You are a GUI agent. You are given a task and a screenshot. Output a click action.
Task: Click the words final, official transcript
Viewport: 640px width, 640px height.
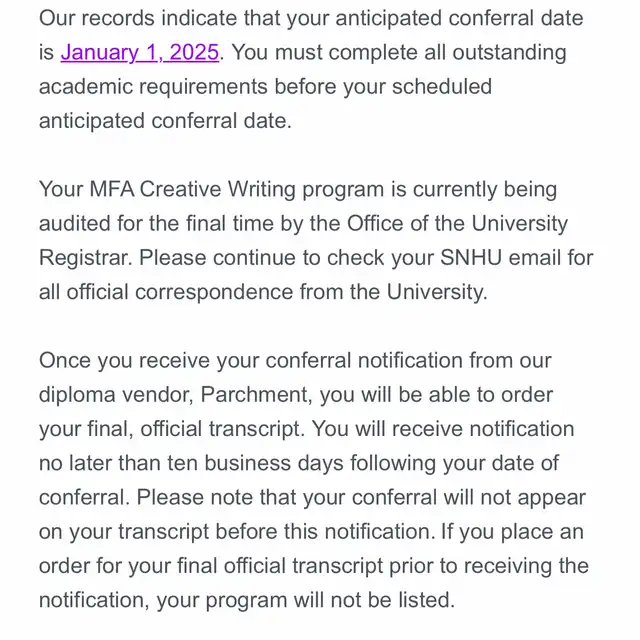pos(192,429)
